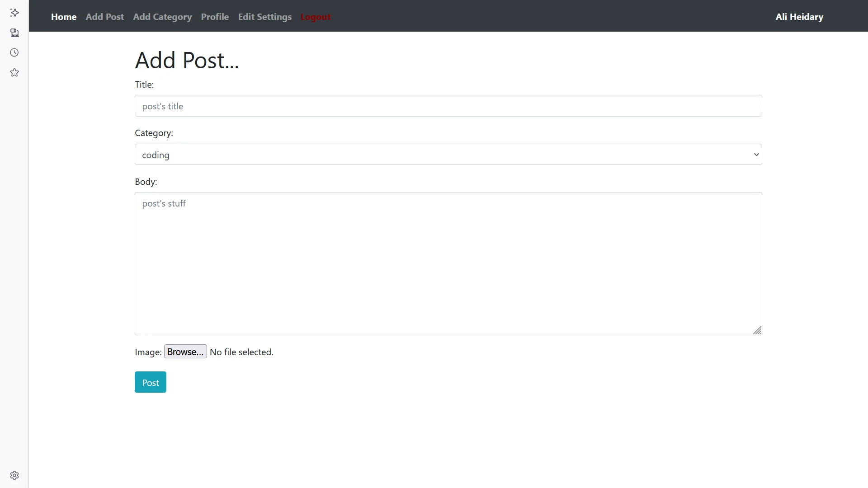
Task: Open the browsing history clock icon
Action: pyautogui.click(x=14, y=52)
